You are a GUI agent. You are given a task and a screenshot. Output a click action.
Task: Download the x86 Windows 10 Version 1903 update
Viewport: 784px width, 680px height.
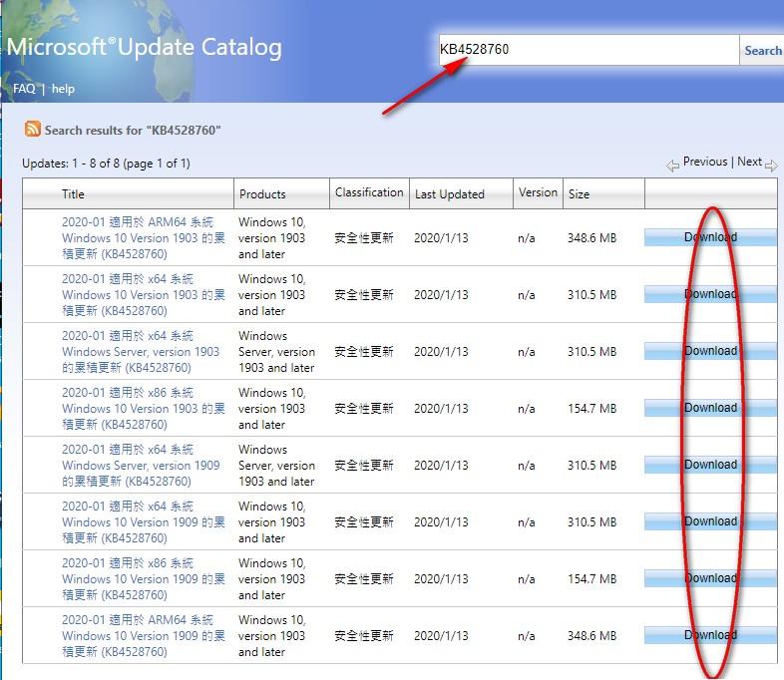coord(710,408)
